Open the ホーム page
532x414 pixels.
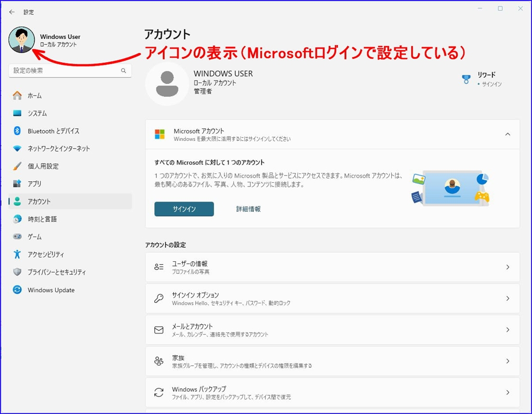tap(70, 96)
